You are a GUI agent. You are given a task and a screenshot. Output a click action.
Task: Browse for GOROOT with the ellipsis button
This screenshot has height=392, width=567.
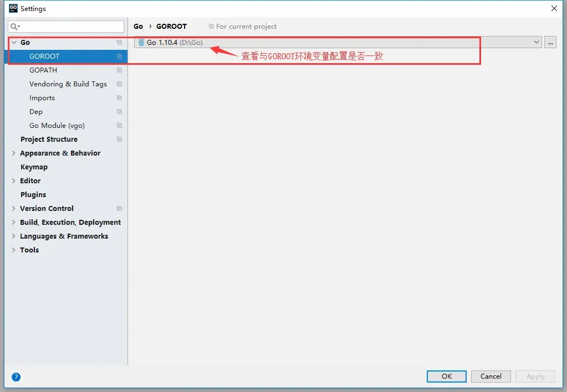[x=550, y=42]
